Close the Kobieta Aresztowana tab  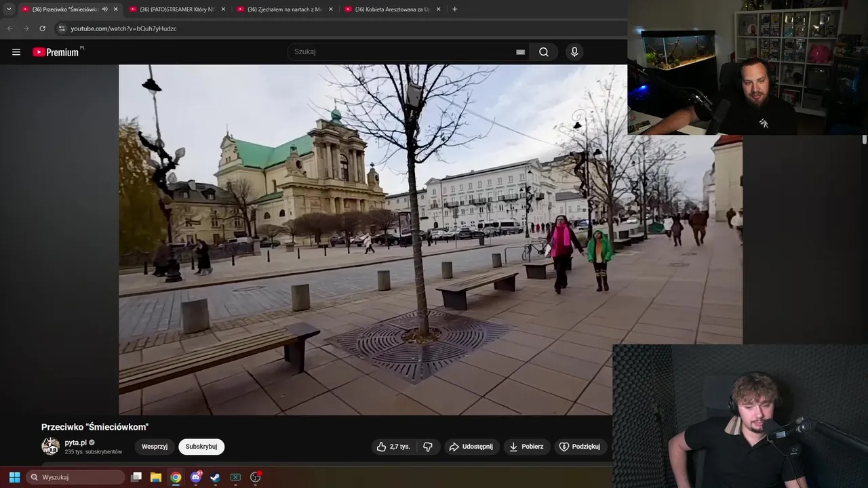(x=438, y=9)
